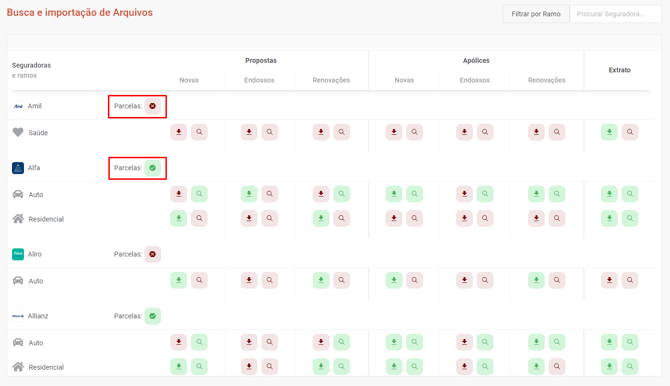This screenshot has width=670, height=386.
Task: Download Aliro Auto Propostas Renovações files
Action: tap(321, 280)
